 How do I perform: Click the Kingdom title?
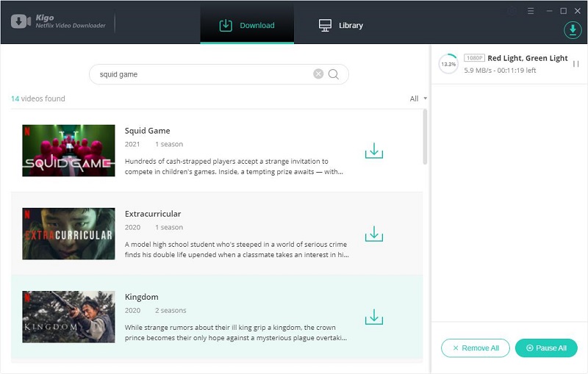[x=141, y=297]
